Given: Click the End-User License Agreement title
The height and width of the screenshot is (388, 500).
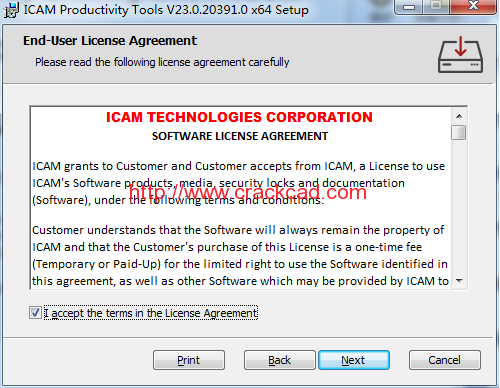Looking at the screenshot, I should click(110, 41).
